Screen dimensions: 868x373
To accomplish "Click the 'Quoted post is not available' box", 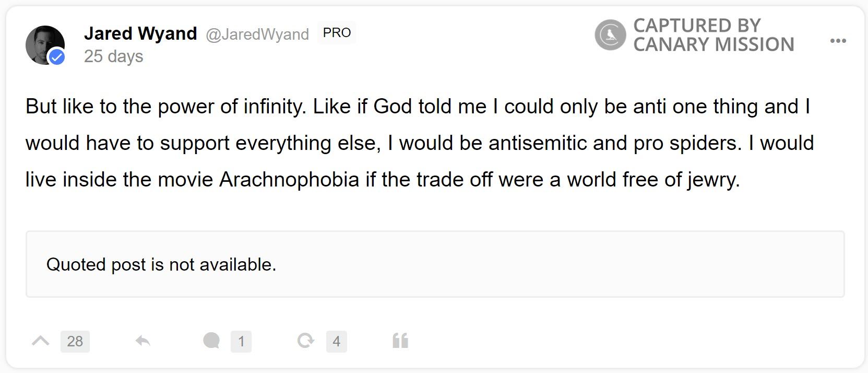I will 435,264.
